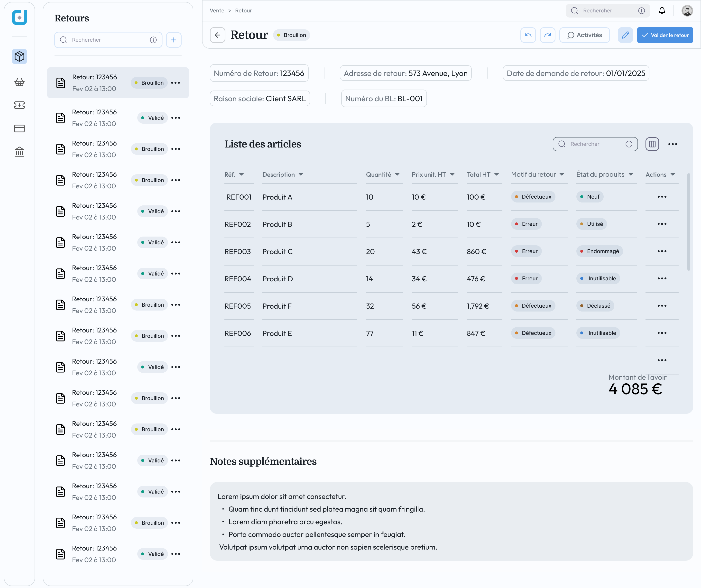The image size is (701, 588).
Task: Click the articles table vertical scrollbar
Action: [688, 222]
